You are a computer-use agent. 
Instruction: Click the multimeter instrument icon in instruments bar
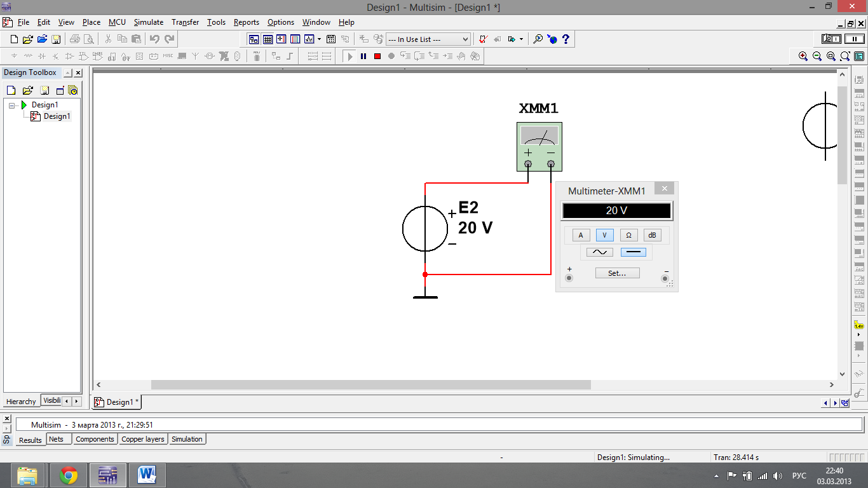(x=860, y=79)
